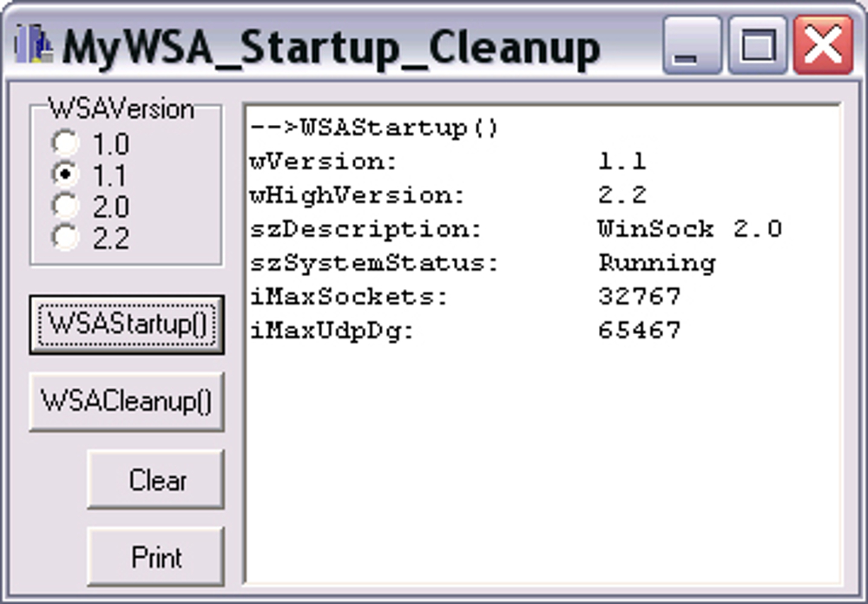Click the szSystemStatus "Running" value
Screen dimensions: 868x604
pos(656,263)
